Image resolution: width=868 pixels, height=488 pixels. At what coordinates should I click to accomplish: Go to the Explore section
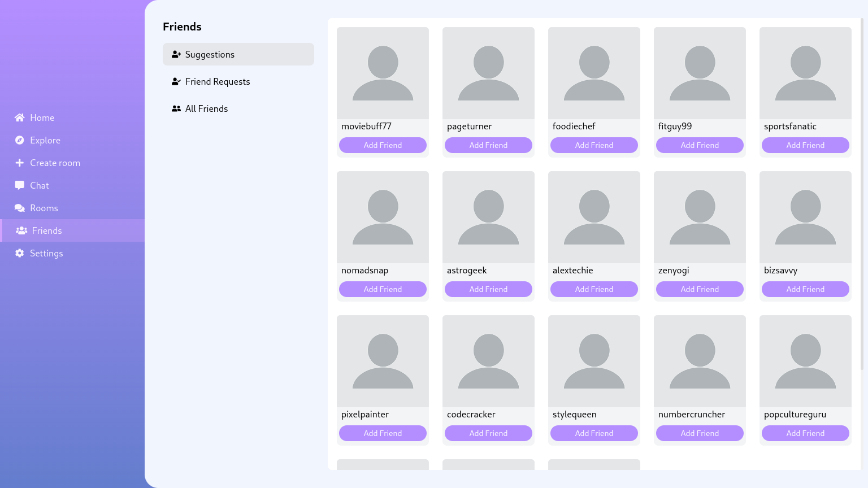coord(72,140)
